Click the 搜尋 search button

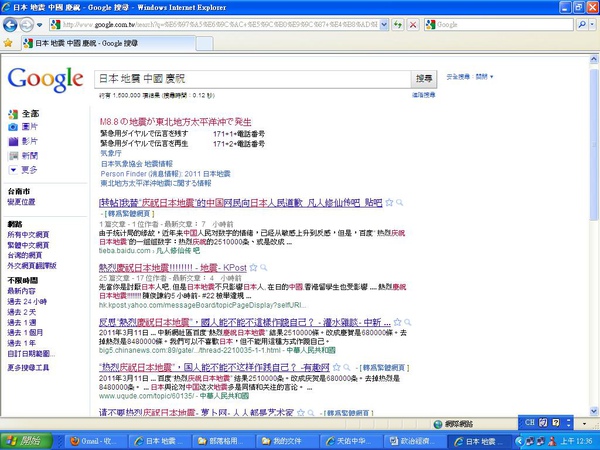tap(424, 79)
